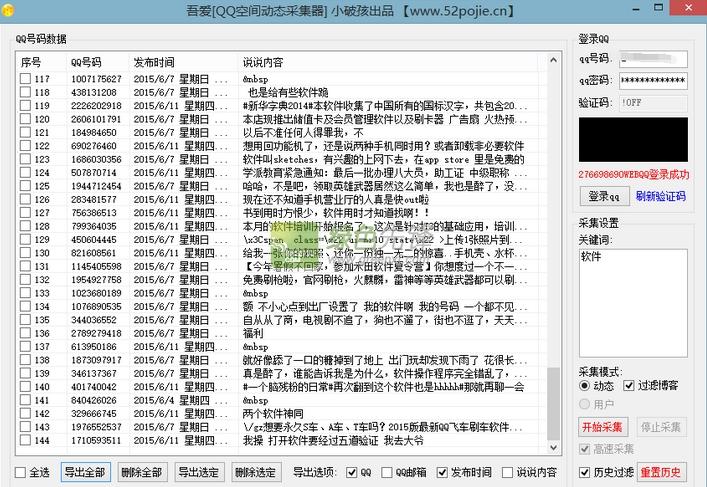Sort by the 序号 column header

click(x=42, y=62)
